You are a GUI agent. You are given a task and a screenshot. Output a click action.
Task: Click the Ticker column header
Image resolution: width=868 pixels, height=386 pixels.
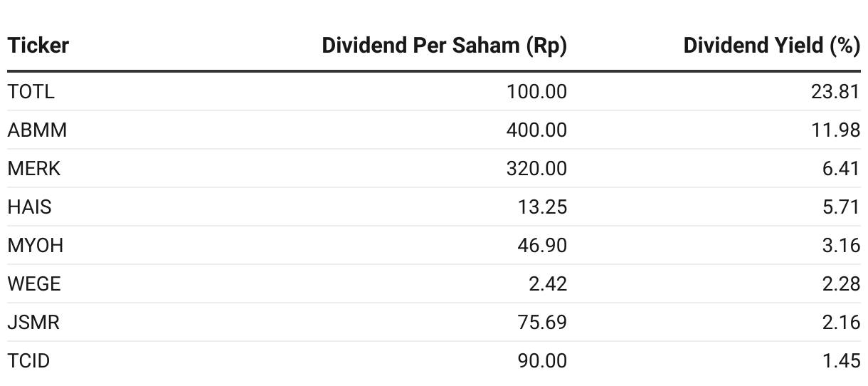38,46
